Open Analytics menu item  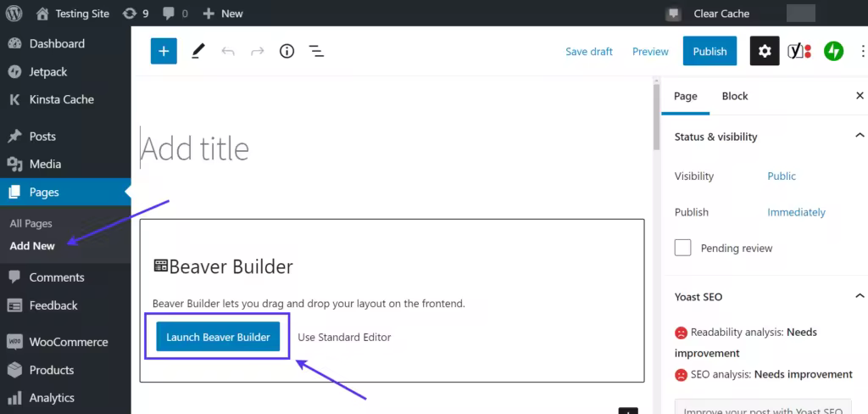(65, 397)
